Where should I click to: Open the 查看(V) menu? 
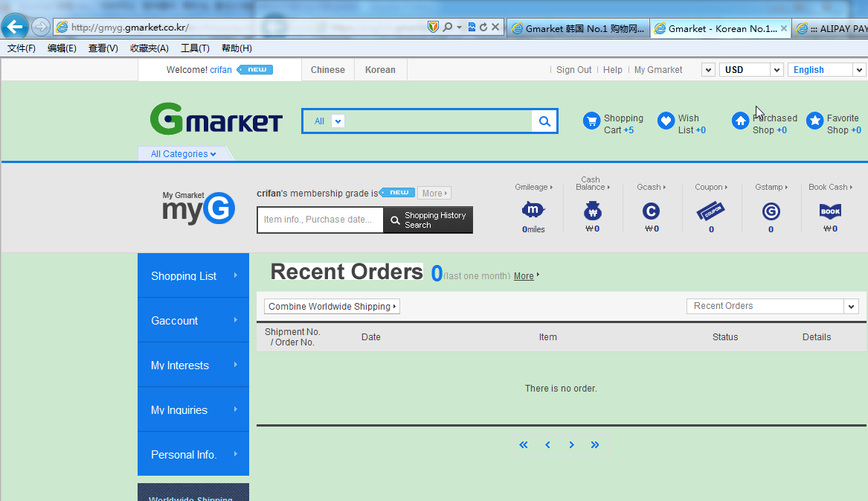pos(103,48)
